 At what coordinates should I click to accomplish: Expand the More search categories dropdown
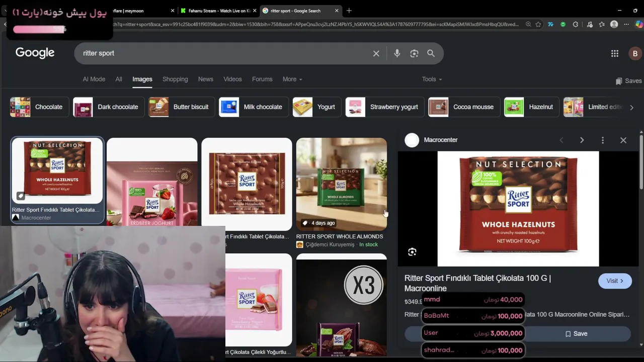coord(292,79)
